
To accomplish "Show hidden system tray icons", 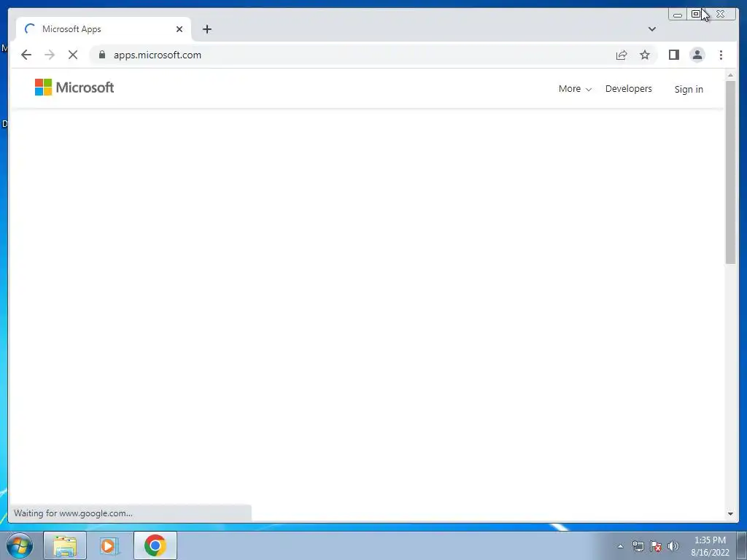I will (620, 546).
